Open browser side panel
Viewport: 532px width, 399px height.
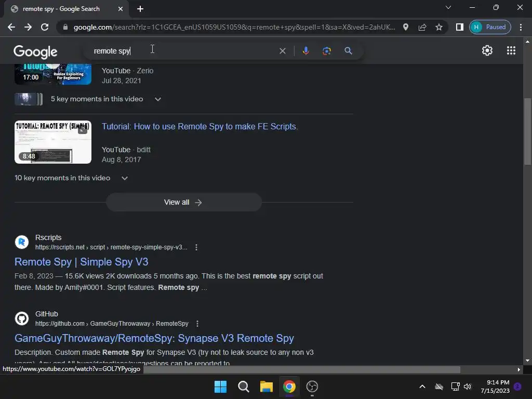pyautogui.click(x=459, y=27)
